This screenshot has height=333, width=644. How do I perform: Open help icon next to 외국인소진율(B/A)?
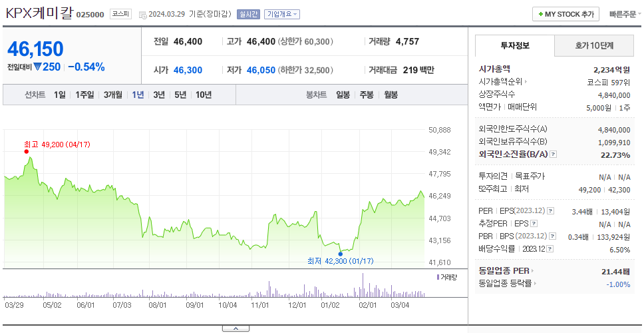tap(554, 154)
